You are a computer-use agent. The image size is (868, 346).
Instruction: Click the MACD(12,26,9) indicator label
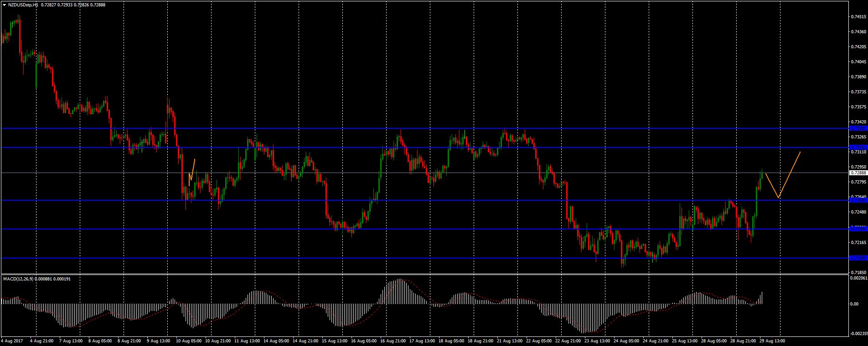click(18, 279)
